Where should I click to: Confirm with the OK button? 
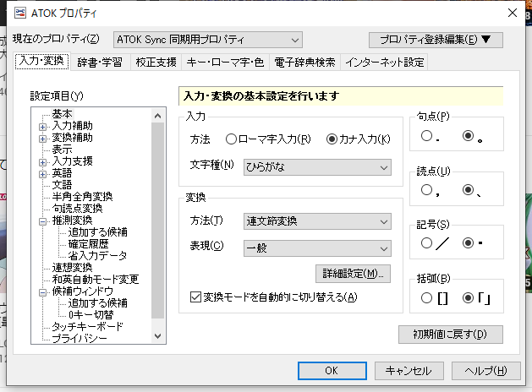pyautogui.click(x=332, y=371)
